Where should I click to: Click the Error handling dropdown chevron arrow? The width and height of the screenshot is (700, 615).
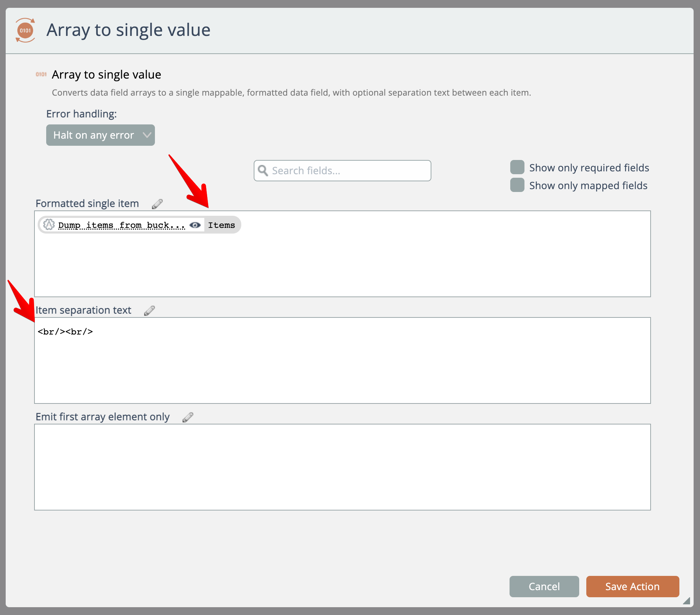point(147,135)
